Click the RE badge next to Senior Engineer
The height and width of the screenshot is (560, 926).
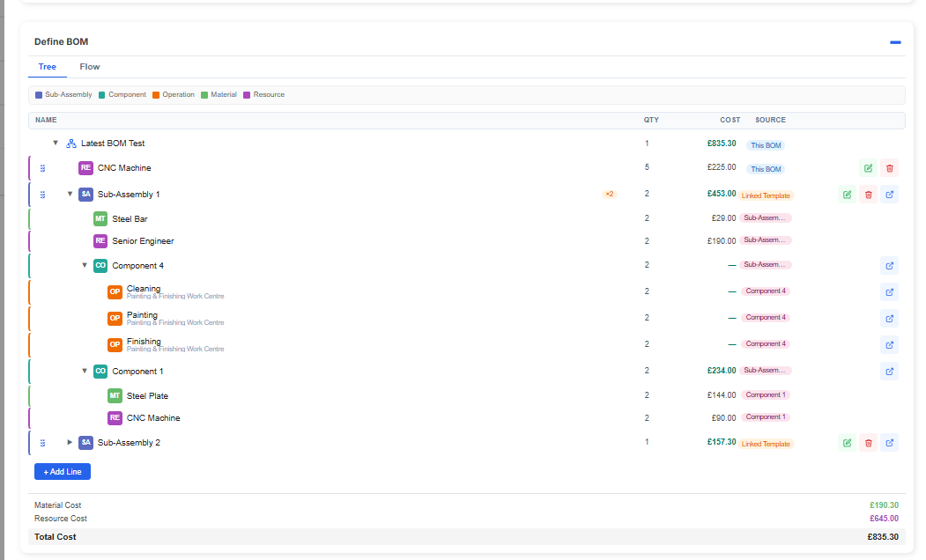coord(100,240)
